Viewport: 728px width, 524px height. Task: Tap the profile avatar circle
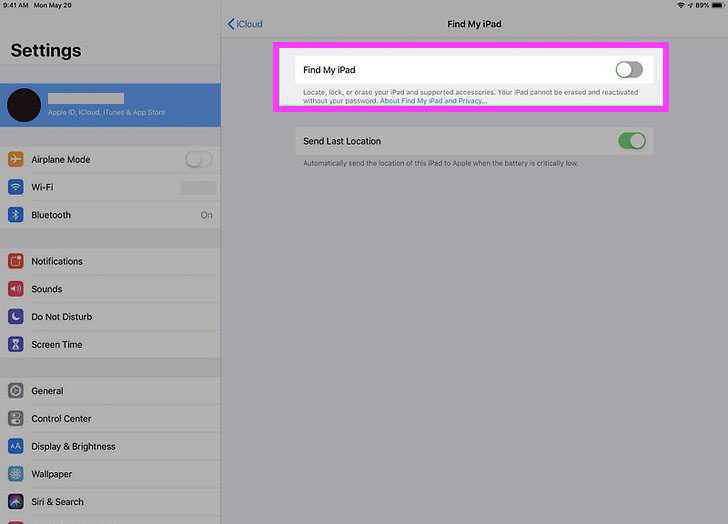pos(24,105)
